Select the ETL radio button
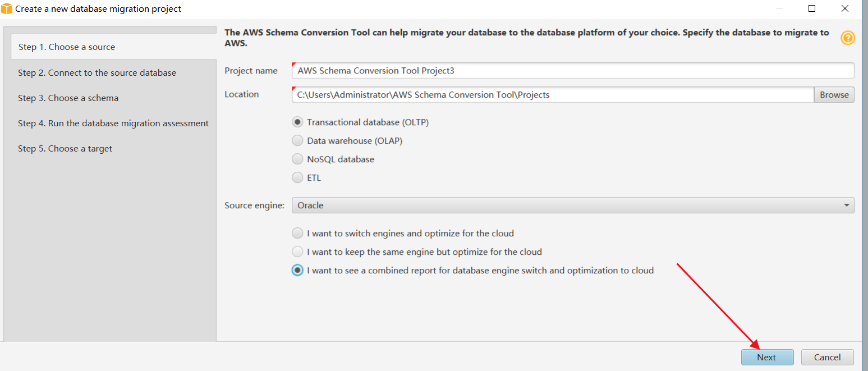Screen dimensions: 868x371 [x=297, y=178]
